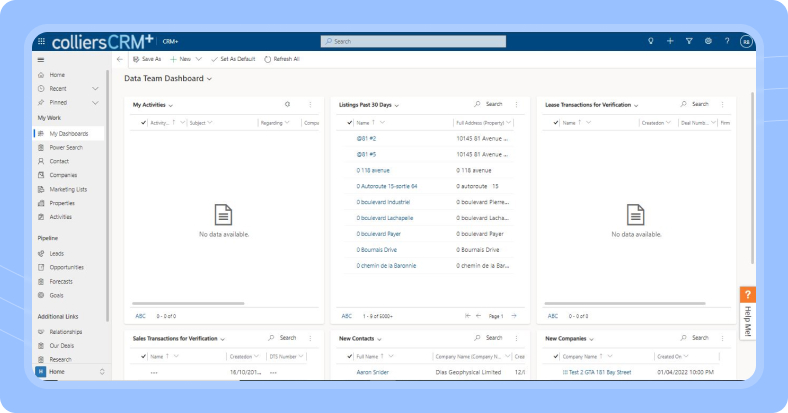
Task: Open the settings gear icon
Action: [708, 41]
